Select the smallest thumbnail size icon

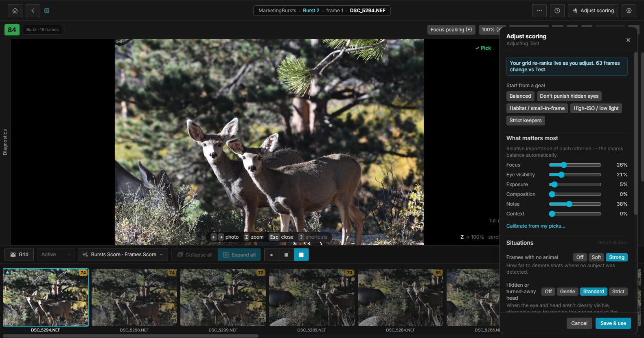[272, 255]
